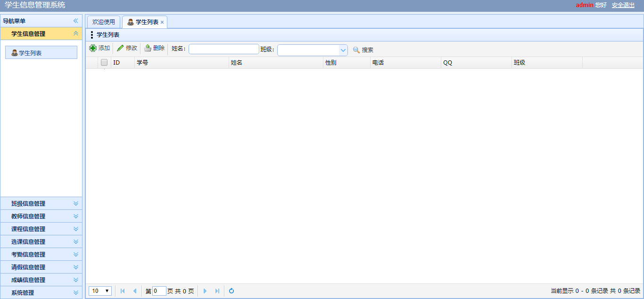Expand the 教师信息管理 section
The width and height of the screenshot is (644, 299).
(x=41, y=216)
